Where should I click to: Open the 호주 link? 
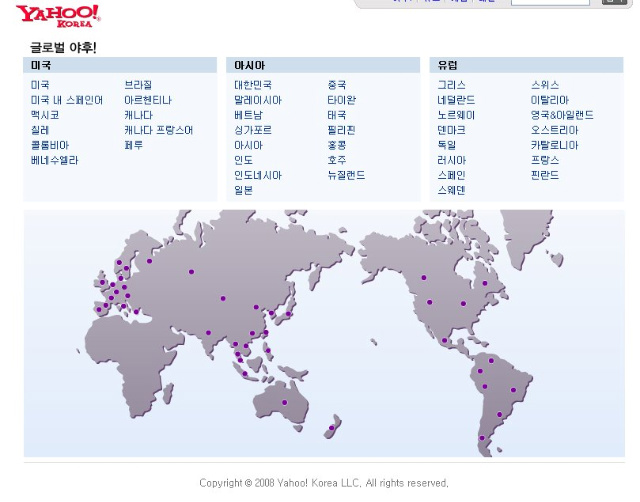(x=337, y=160)
